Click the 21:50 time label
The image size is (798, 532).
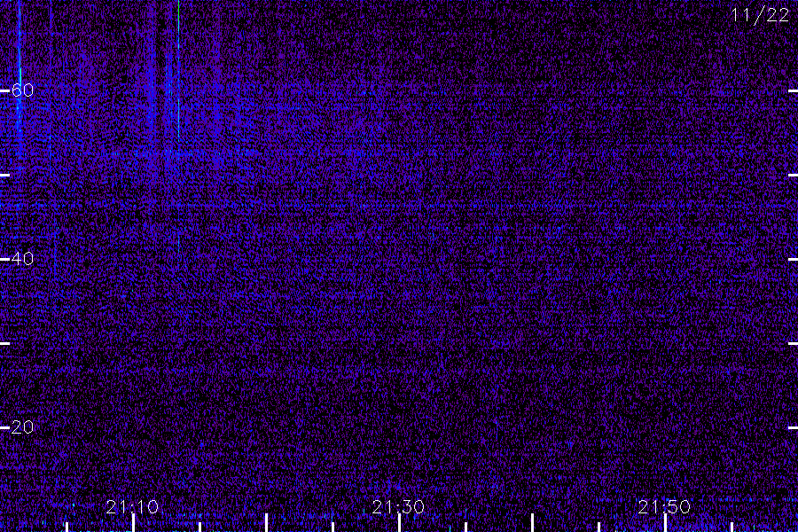(664, 506)
